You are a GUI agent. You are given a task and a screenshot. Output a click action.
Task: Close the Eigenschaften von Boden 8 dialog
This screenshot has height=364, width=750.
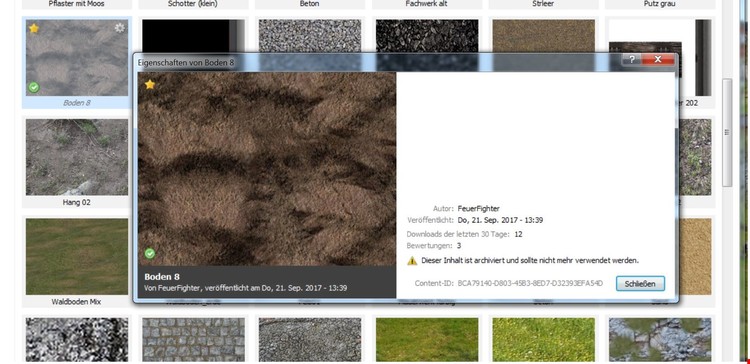(x=658, y=59)
